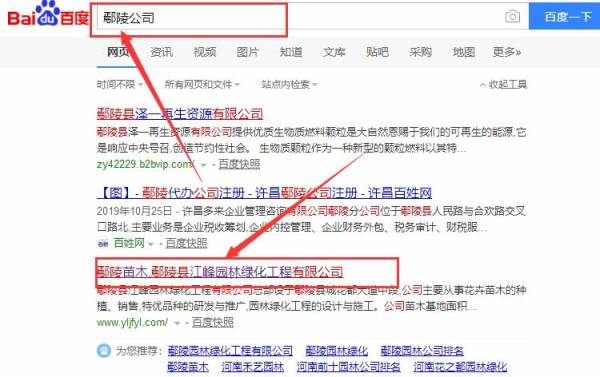Open the 鄢陵县泽一再生资源有限公司 result link
This screenshot has height=377, width=600.
tap(180, 114)
